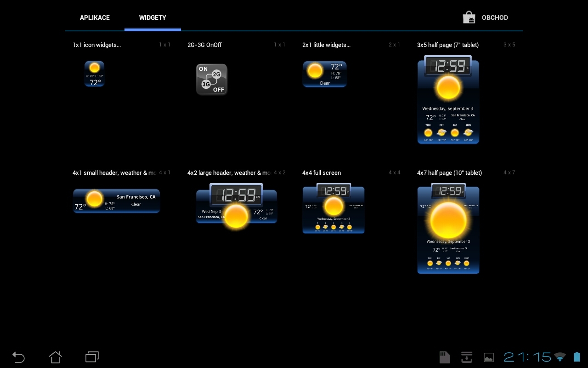
Task: Select the 2G-3G OnOff widget icon
Action: coord(212,79)
